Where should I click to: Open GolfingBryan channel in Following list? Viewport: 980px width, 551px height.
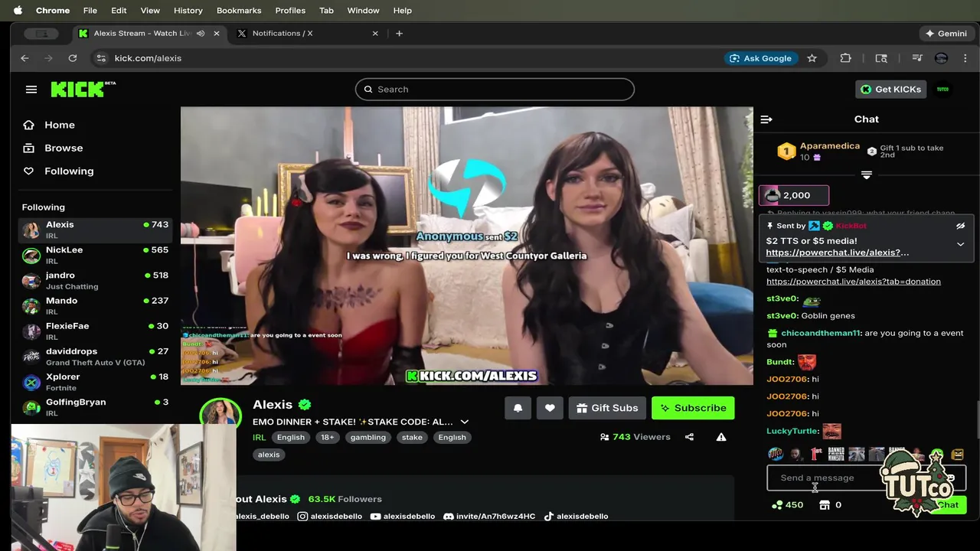[x=96, y=407]
